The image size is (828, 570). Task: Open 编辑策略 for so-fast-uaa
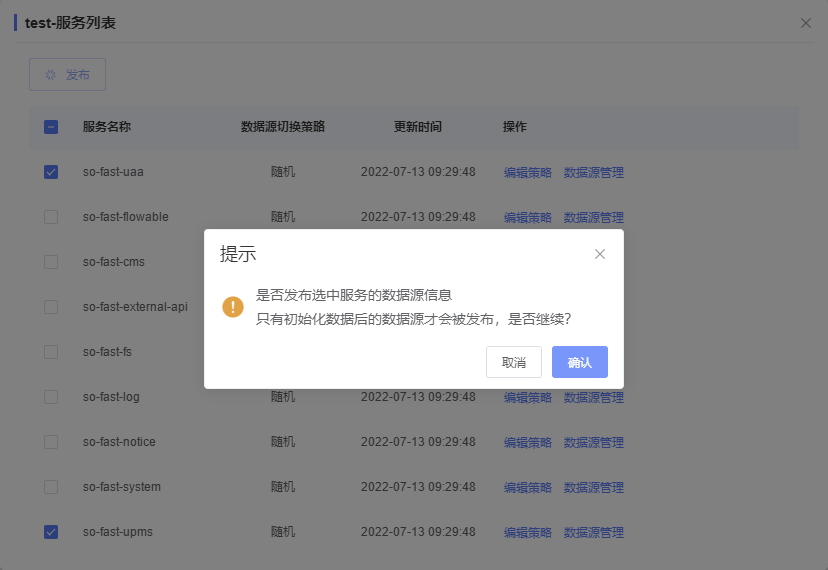pos(527,172)
